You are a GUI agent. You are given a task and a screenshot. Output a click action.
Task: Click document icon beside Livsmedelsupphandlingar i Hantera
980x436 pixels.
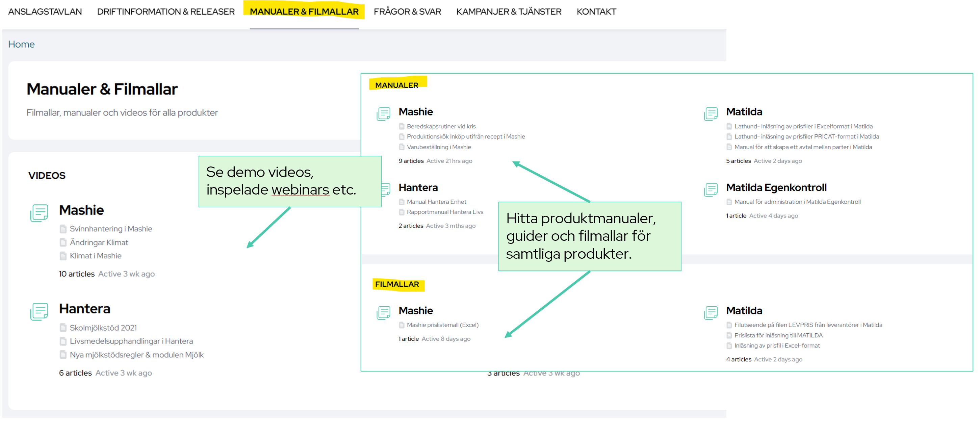(63, 341)
